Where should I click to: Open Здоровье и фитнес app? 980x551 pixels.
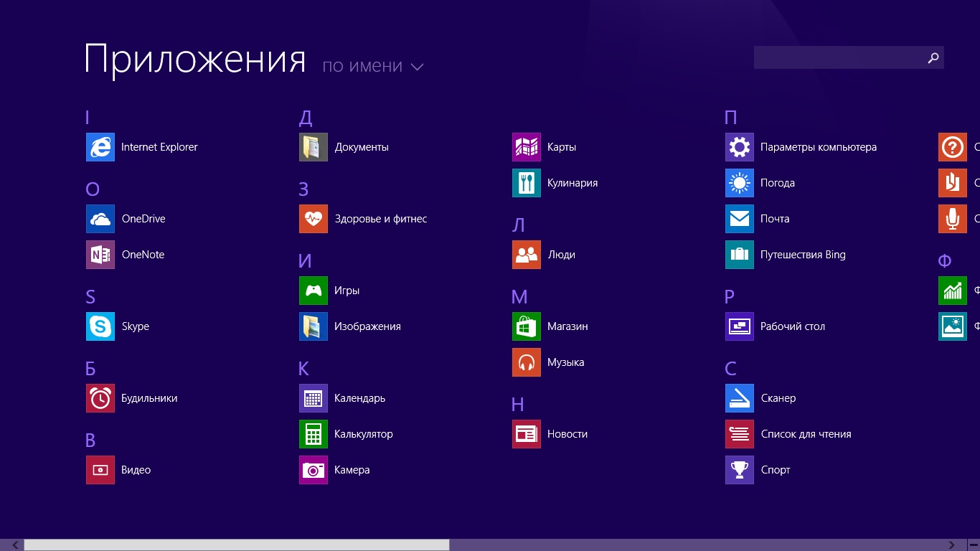tap(364, 219)
